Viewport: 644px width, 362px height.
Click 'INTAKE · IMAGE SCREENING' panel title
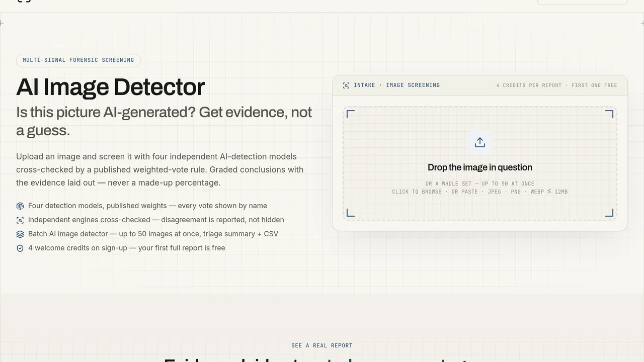coord(396,85)
